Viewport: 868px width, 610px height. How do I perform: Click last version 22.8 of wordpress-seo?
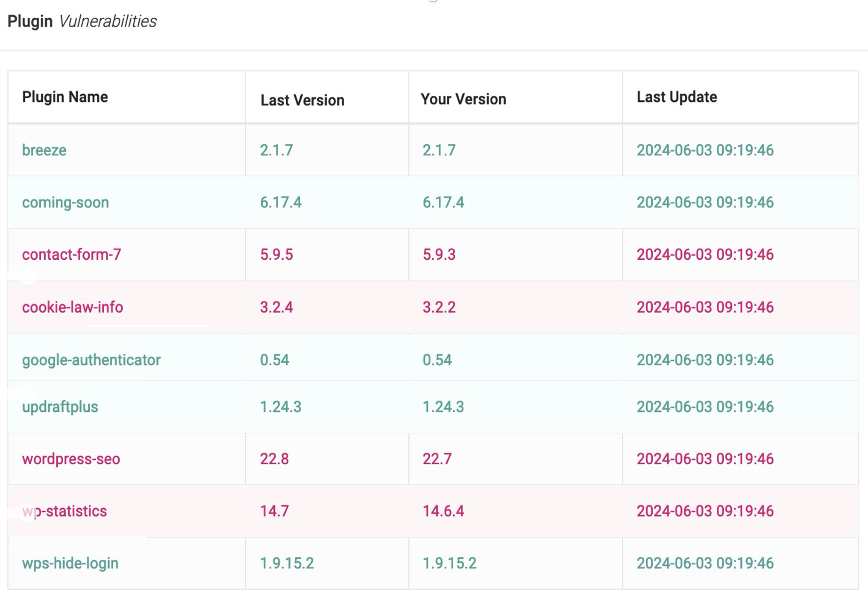pos(275,459)
